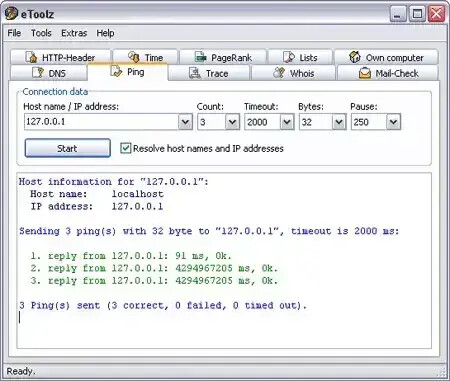Click the Own computer tab icon
Image resolution: width=450 pixels, height=381 pixels.
[355, 57]
